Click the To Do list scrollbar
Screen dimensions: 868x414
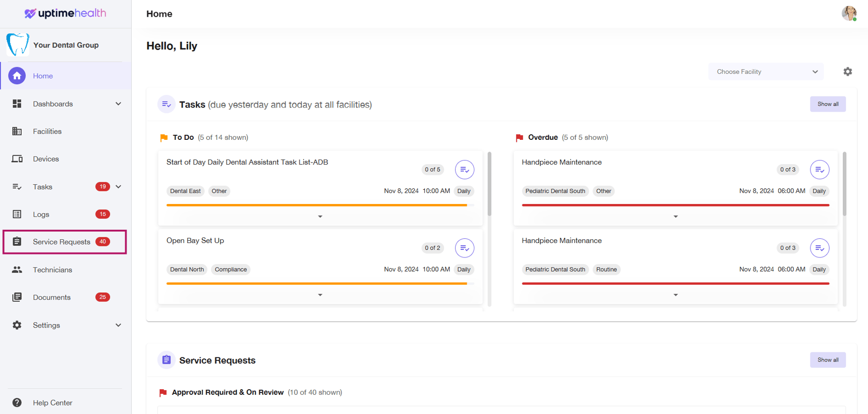[489, 184]
